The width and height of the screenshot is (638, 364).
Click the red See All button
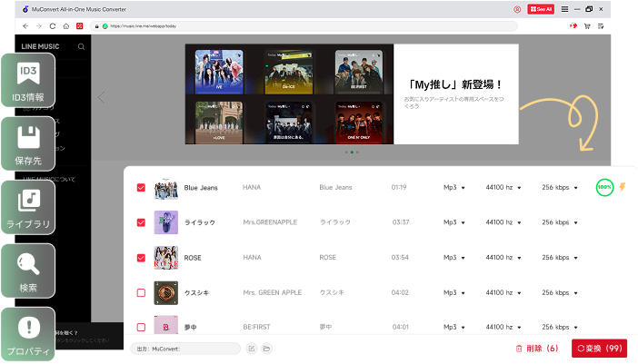pyautogui.click(x=541, y=9)
